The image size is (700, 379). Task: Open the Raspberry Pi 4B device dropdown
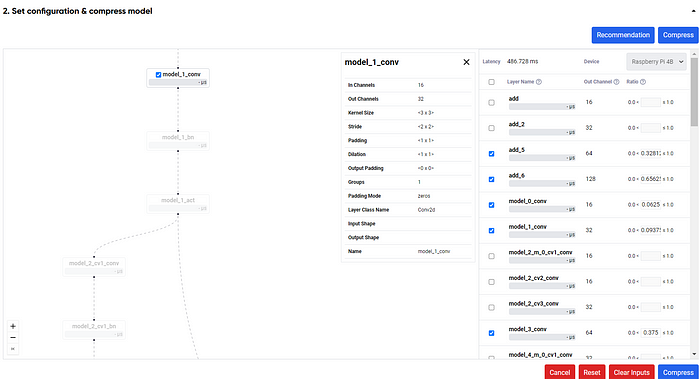656,62
